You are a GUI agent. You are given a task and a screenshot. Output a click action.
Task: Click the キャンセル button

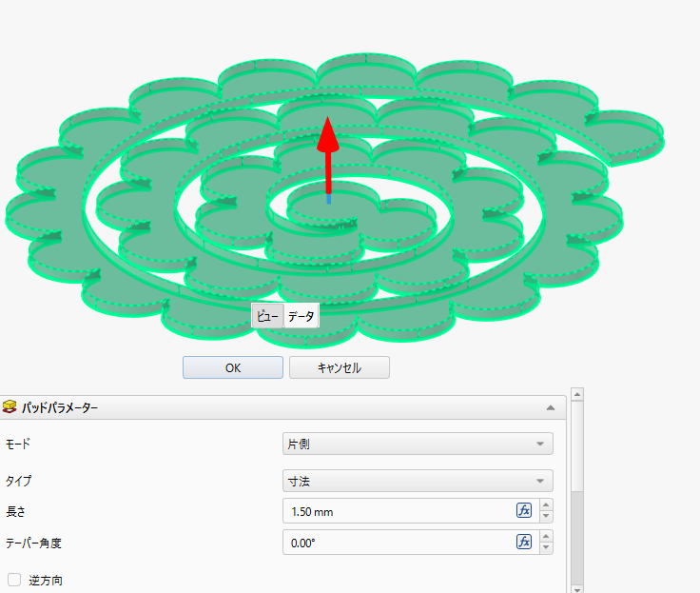(x=340, y=367)
